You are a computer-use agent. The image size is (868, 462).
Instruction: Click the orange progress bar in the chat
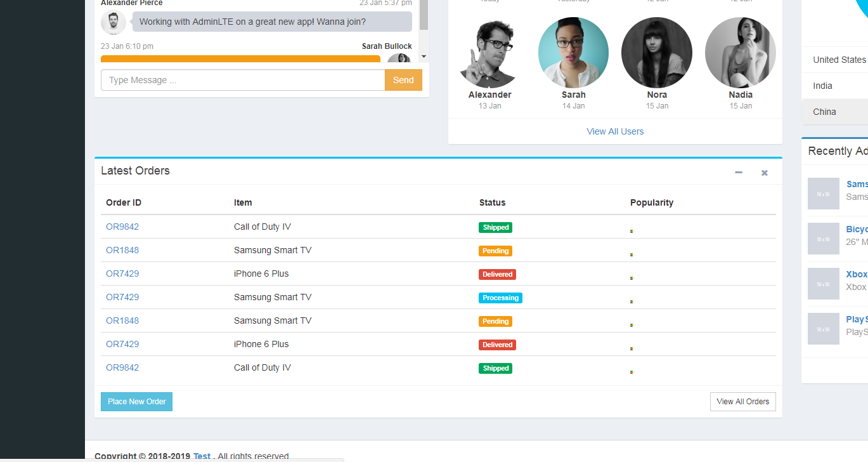point(241,58)
